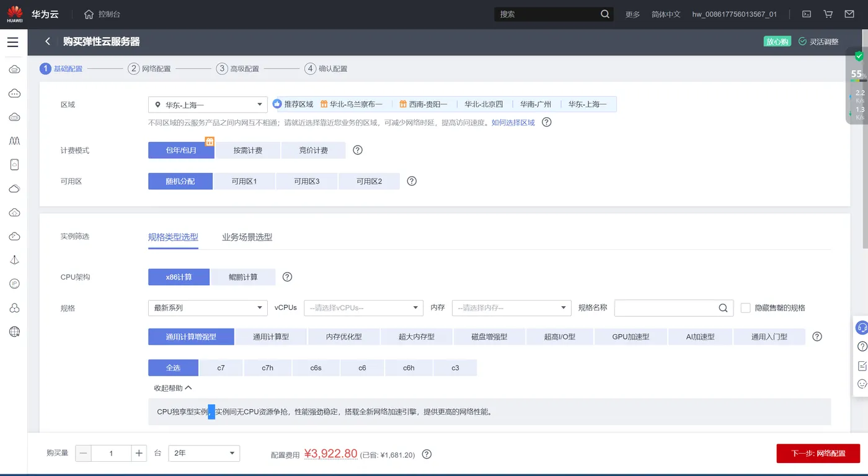Click the search icon in 规格名称 field

(723, 308)
